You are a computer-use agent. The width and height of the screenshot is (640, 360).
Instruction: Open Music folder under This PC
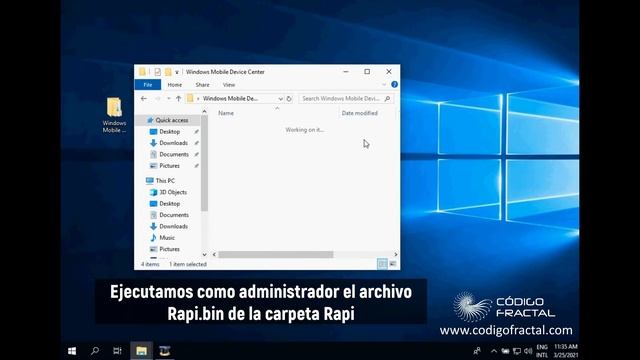[x=167, y=238]
